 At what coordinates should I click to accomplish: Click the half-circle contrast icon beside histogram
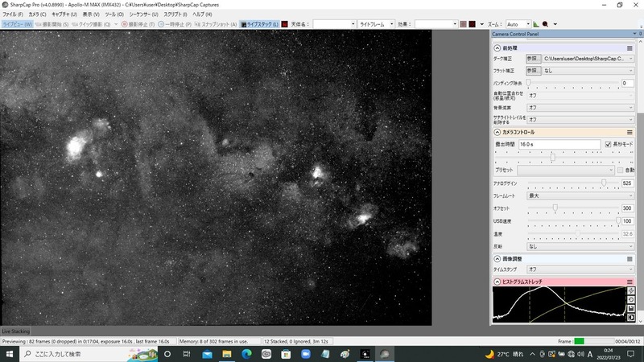(631, 318)
